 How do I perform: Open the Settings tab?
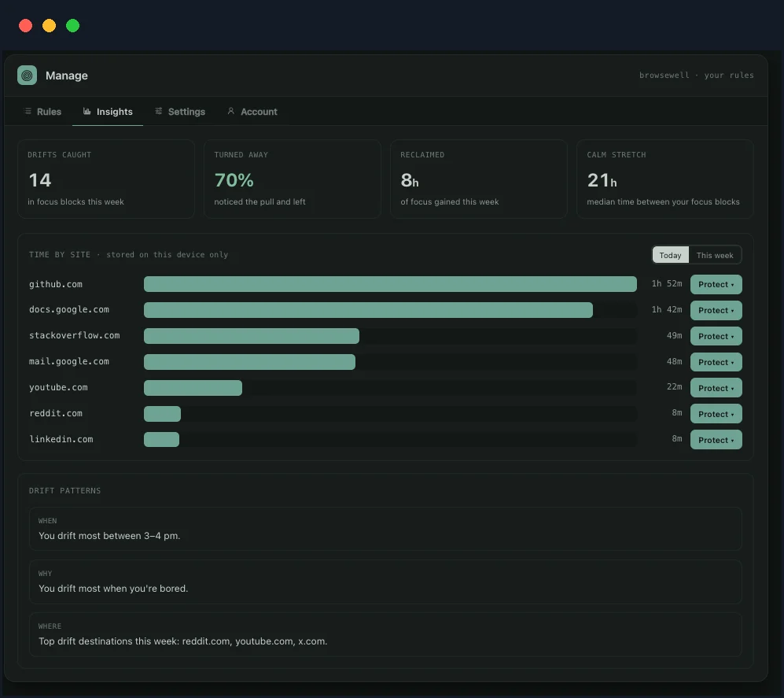point(180,112)
